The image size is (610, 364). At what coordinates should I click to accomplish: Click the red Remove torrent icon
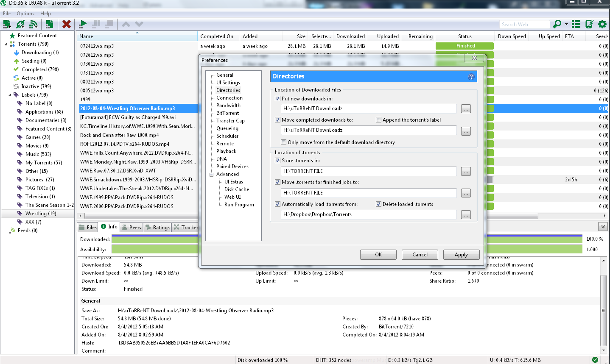click(x=66, y=24)
